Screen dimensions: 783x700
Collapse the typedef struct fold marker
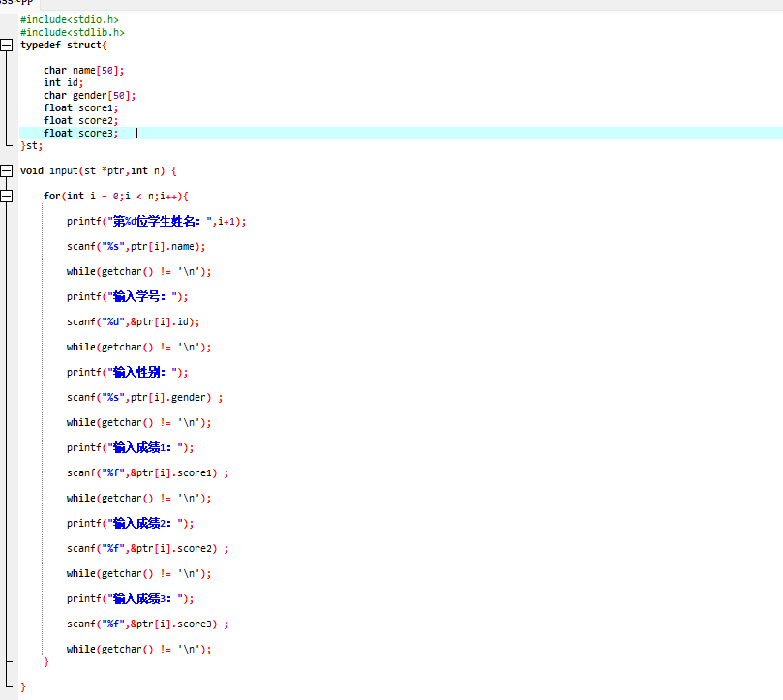tap(6, 45)
